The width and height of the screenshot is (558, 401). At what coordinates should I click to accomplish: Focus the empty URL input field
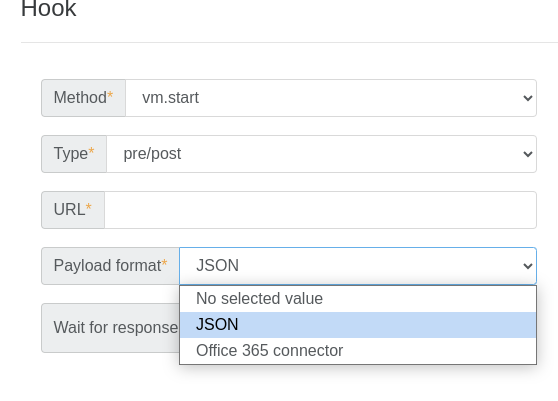point(320,210)
